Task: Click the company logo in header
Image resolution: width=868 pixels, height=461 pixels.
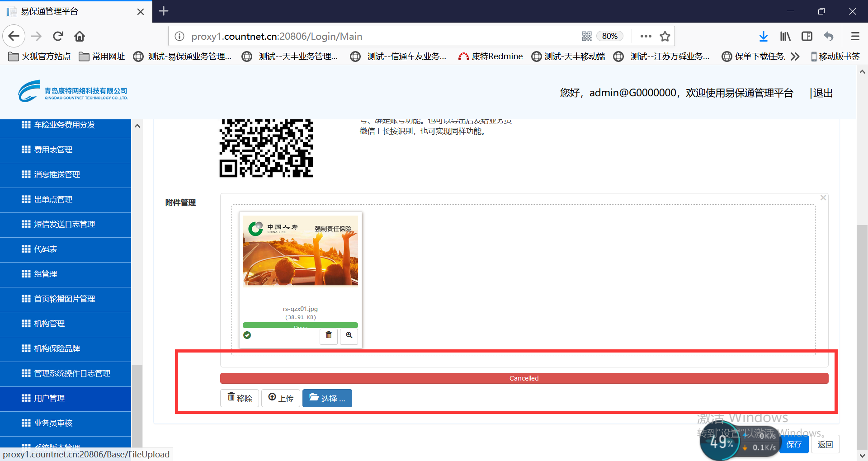Action: pyautogui.click(x=73, y=91)
